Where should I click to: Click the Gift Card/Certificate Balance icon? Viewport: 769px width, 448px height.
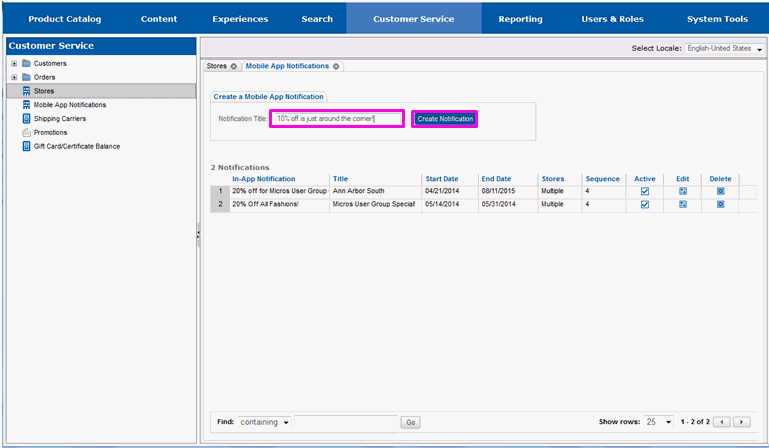[x=26, y=146]
